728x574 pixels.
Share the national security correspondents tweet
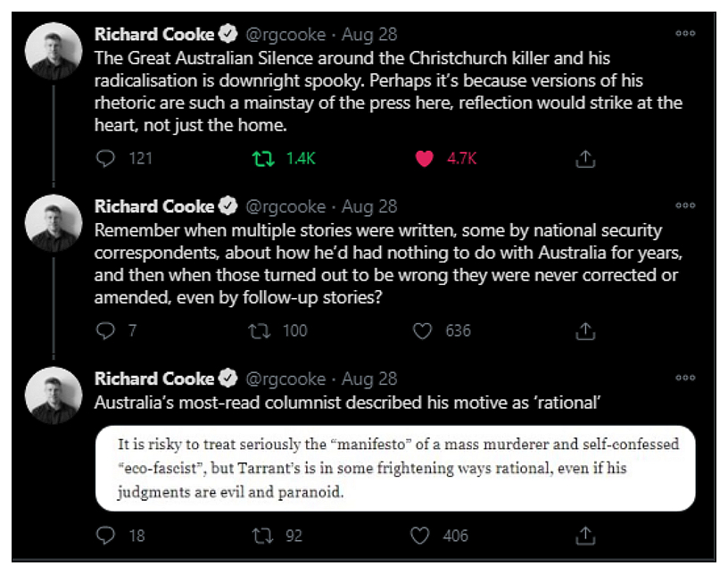[585, 330]
